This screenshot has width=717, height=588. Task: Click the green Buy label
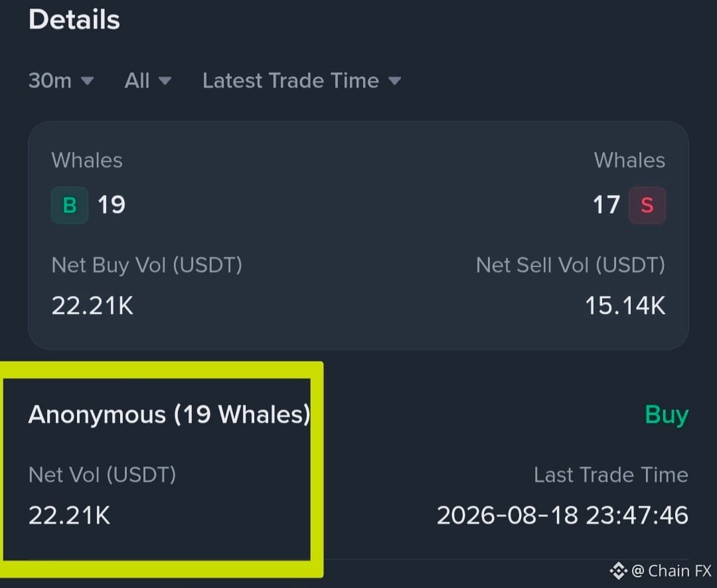[667, 415]
